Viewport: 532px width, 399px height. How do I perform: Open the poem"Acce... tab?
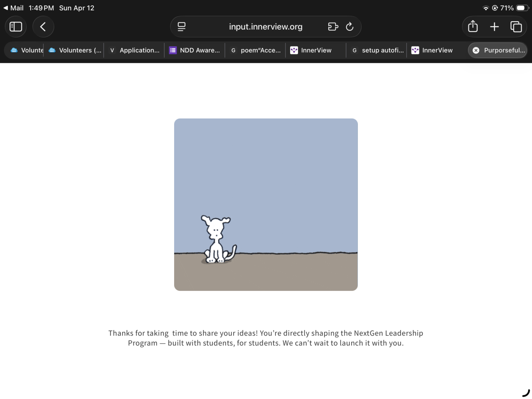[x=255, y=50]
